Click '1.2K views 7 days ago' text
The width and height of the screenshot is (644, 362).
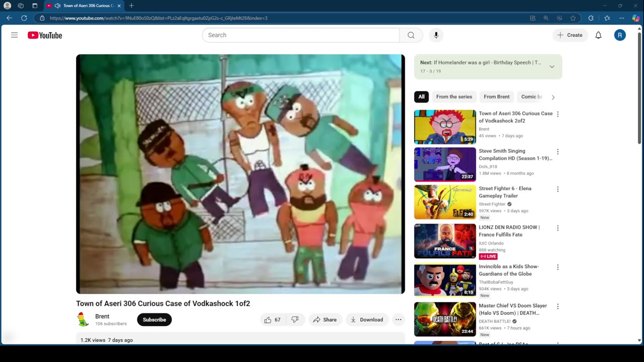[x=107, y=340]
